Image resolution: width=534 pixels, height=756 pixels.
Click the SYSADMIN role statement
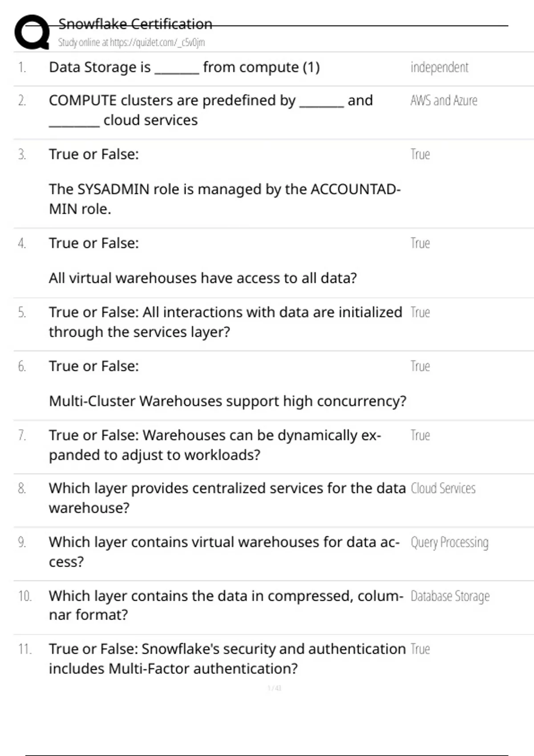point(225,199)
